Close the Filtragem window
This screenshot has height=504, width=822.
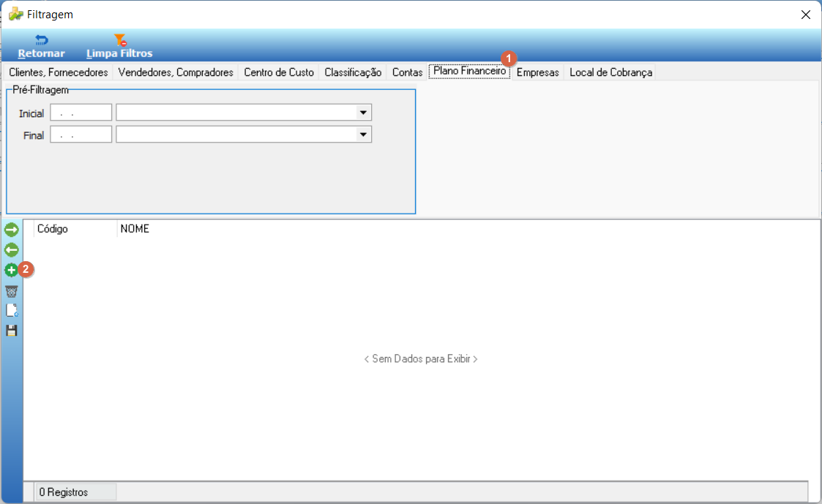pyautogui.click(x=806, y=15)
